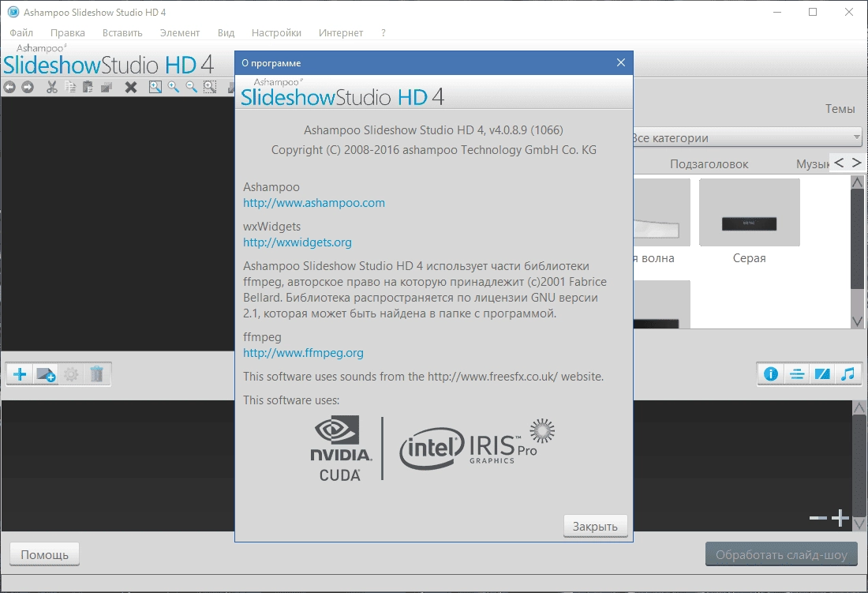This screenshot has height=593, width=868.
Task: Click the Copy pages icon in toolbar
Action: 70,87
